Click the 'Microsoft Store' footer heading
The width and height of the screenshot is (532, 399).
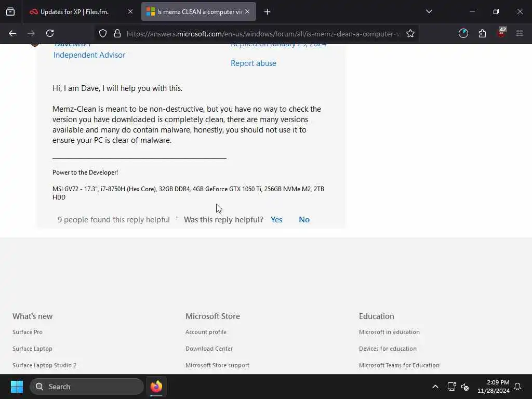[x=212, y=316]
